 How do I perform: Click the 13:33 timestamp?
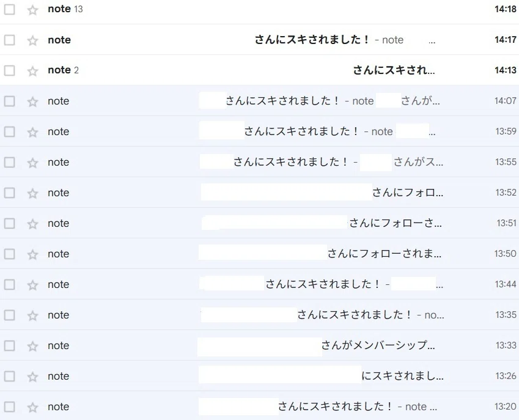click(x=506, y=345)
